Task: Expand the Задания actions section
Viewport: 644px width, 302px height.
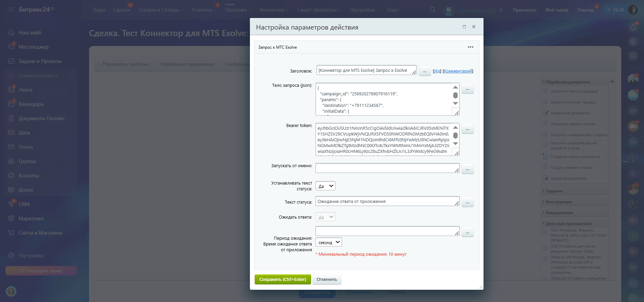Action: click(554, 191)
